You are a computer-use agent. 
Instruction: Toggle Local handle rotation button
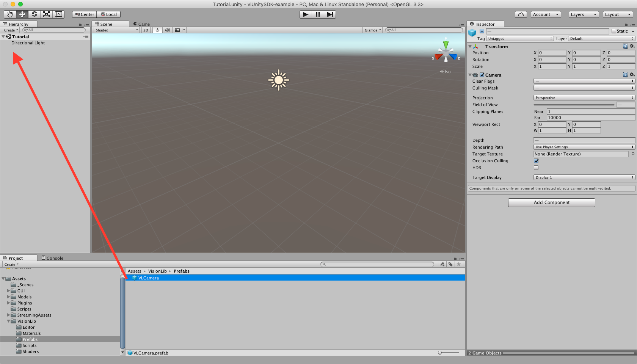[109, 14]
